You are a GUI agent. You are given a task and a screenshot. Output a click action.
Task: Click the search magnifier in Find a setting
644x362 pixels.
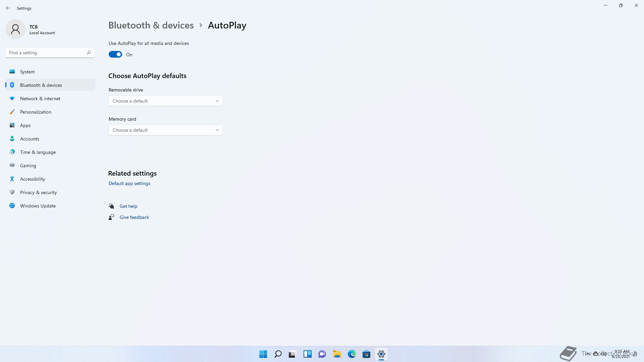pos(89,53)
